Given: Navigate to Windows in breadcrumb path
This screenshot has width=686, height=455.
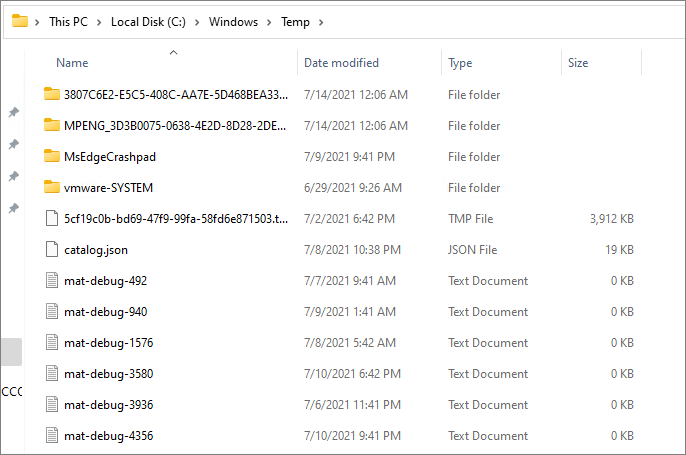Looking at the screenshot, I should (x=233, y=22).
